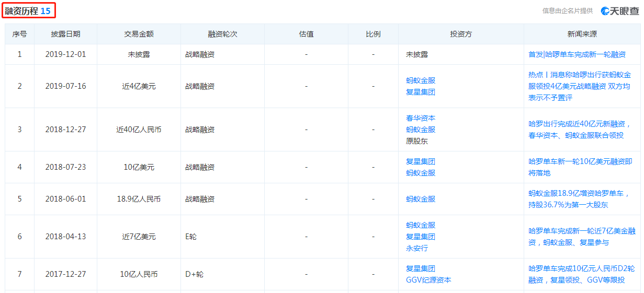Click investor 蚂蚁金服 in the 10亿美元 row
Viewport: 644px width, 293px height.
coord(421,173)
